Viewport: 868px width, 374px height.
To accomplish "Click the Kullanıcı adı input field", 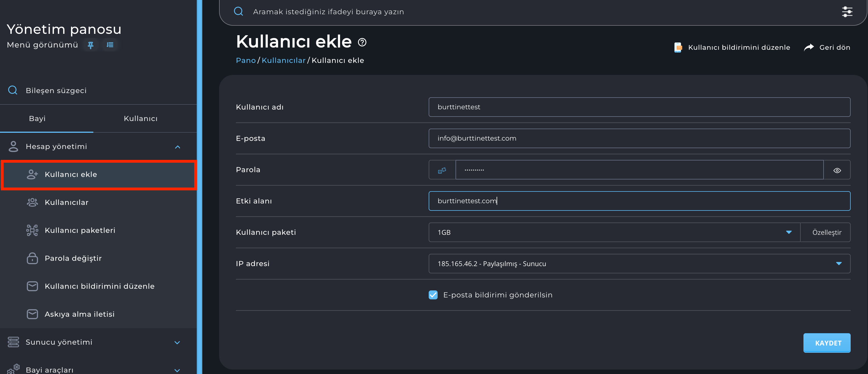I will 639,107.
